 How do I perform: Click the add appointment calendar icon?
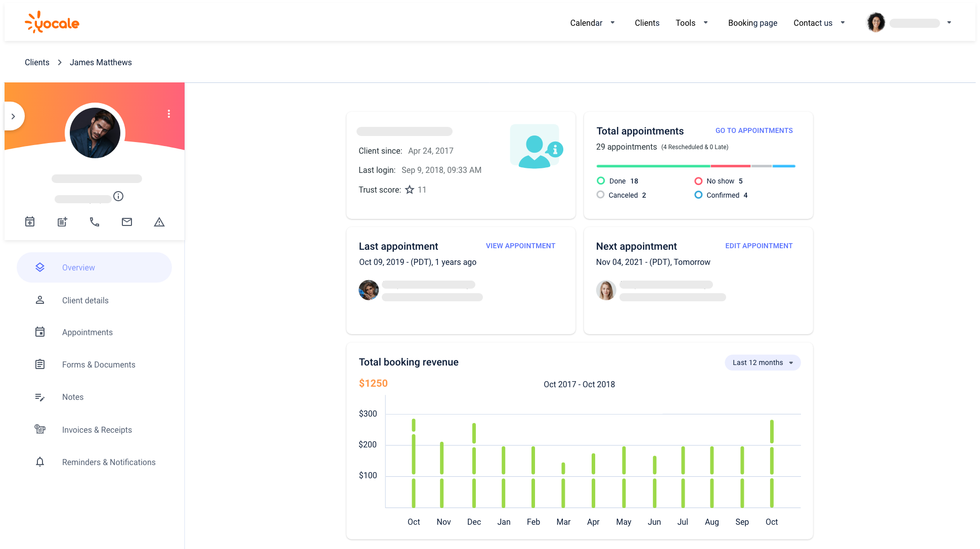(x=30, y=221)
